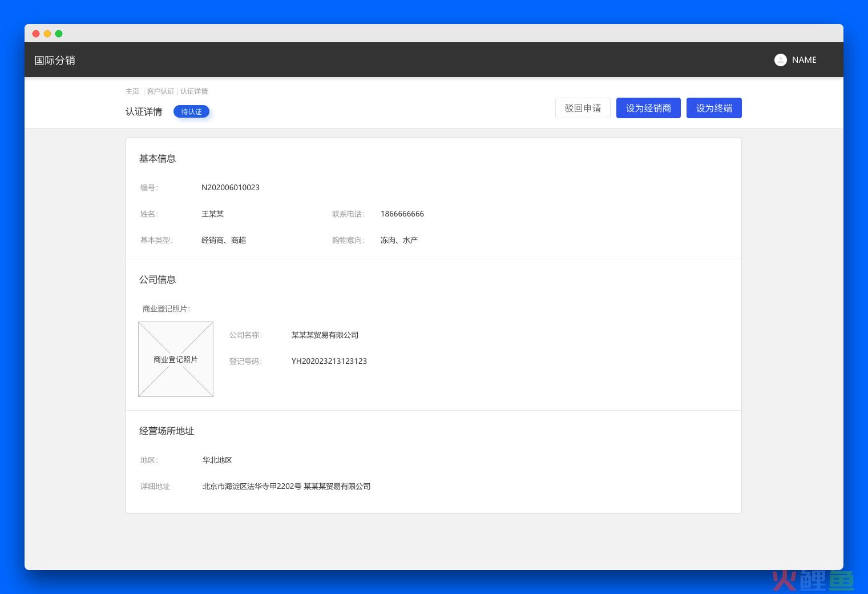
Task: Click the first 某某某贸易有限公司 next to 公司名称
Action: pyautogui.click(x=325, y=335)
